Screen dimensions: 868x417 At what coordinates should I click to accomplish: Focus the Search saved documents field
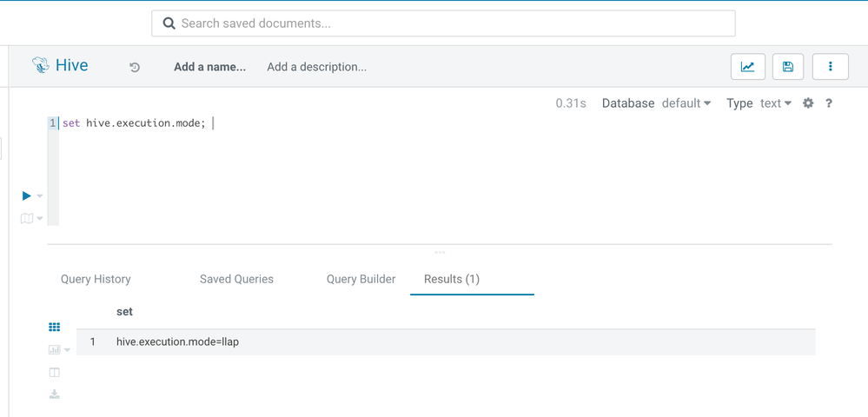tap(443, 23)
